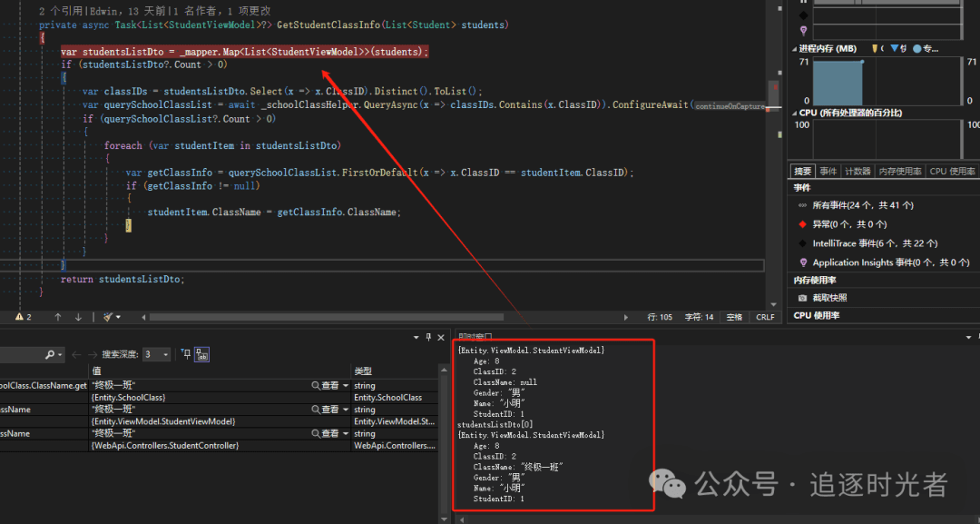Pin the watch panel with auto-hide pushpin
Screen dimensions: 980x524
pos(429,337)
